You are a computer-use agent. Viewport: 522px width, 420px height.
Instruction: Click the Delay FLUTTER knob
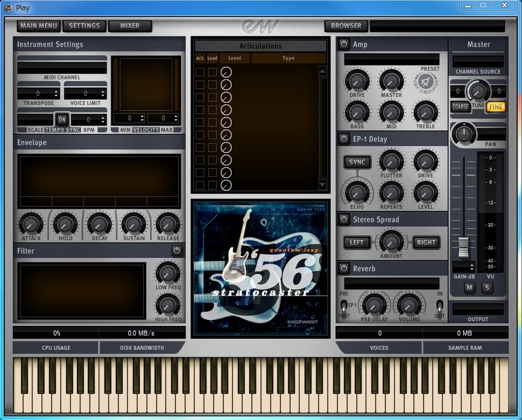point(391,161)
